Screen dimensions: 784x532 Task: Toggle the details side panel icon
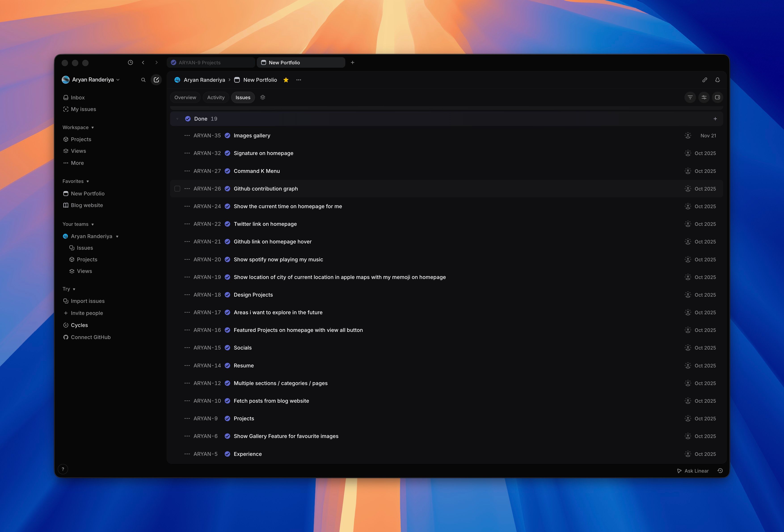point(718,97)
